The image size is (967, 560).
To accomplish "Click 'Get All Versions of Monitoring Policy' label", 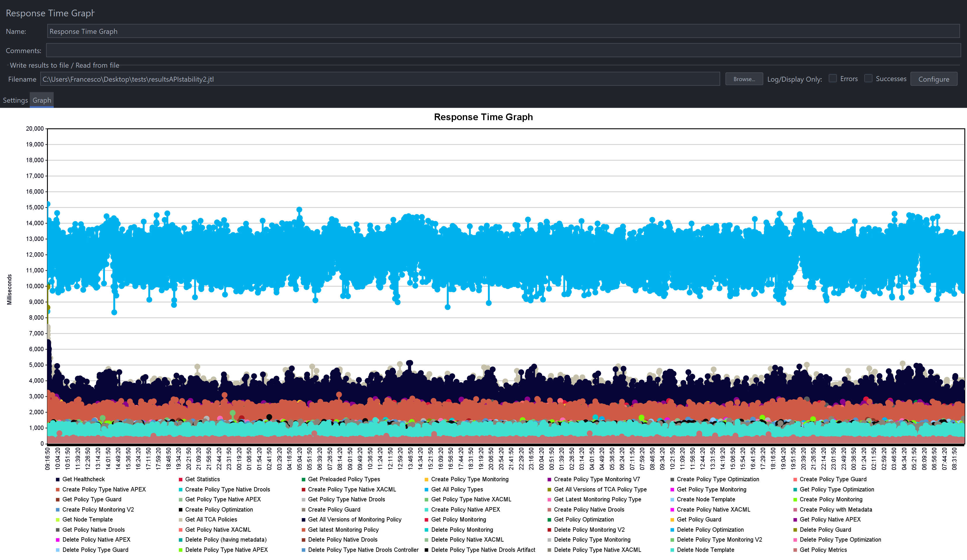I will (x=355, y=520).
